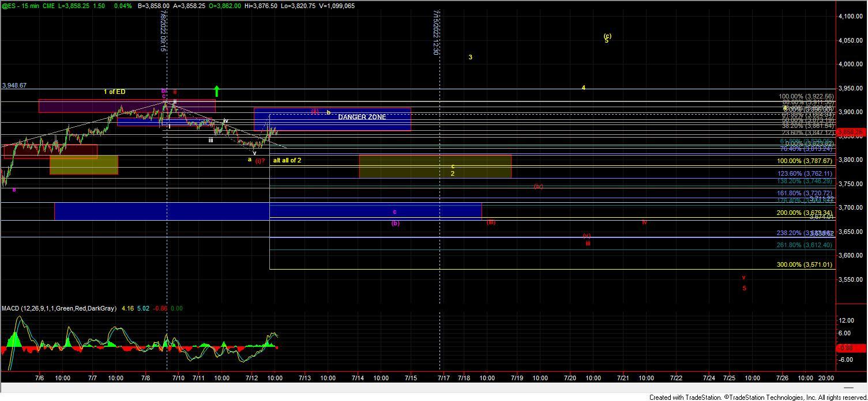Click the red '(iv)' wave label
Image resolution: width=868 pixels, height=401 pixels.
point(538,186)
